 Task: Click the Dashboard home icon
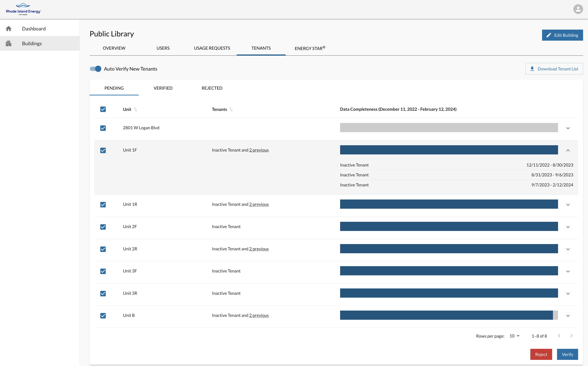pyautogui.click(x=9, y=29)
